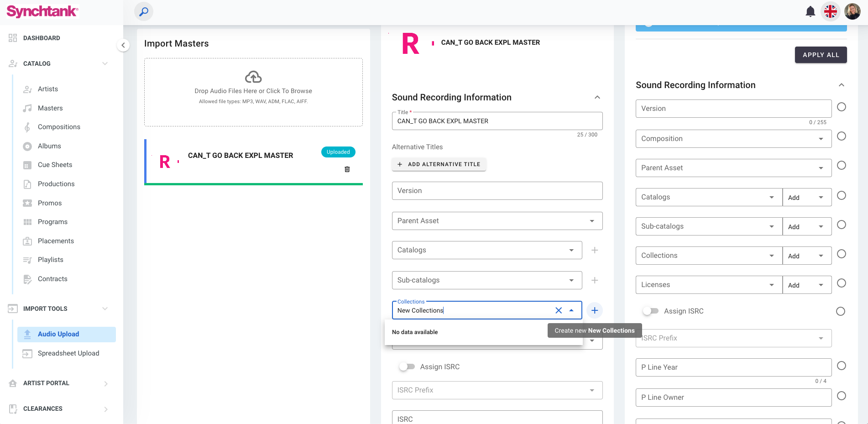Click the blue plus to create collection
This screenshot has height=424, width=868.
click(x=594, y=310)
